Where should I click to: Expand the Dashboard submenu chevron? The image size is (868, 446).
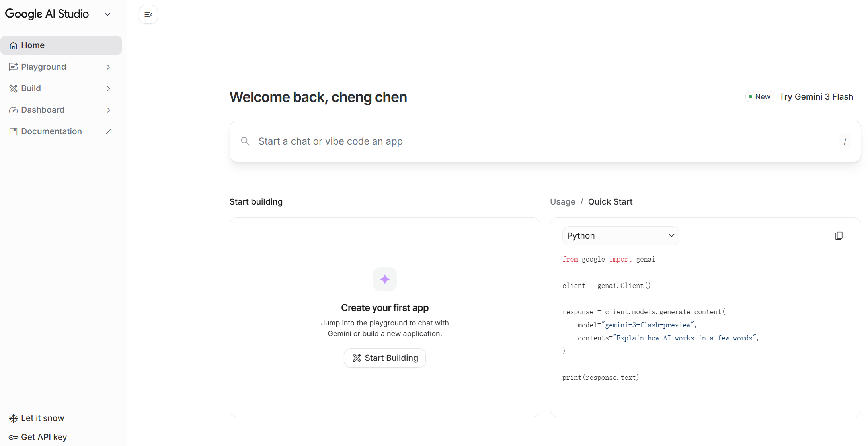tap(109, 110)
